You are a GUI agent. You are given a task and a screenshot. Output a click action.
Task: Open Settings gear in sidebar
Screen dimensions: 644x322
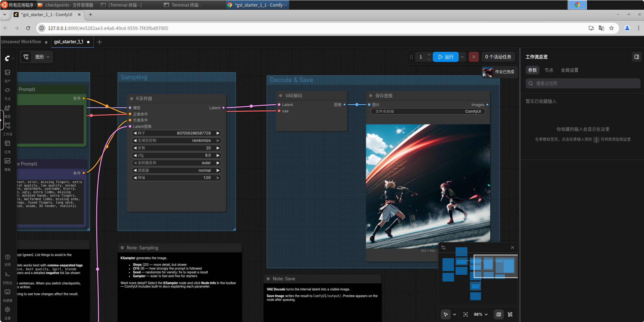pyautogui.click(x=7, y=313)
